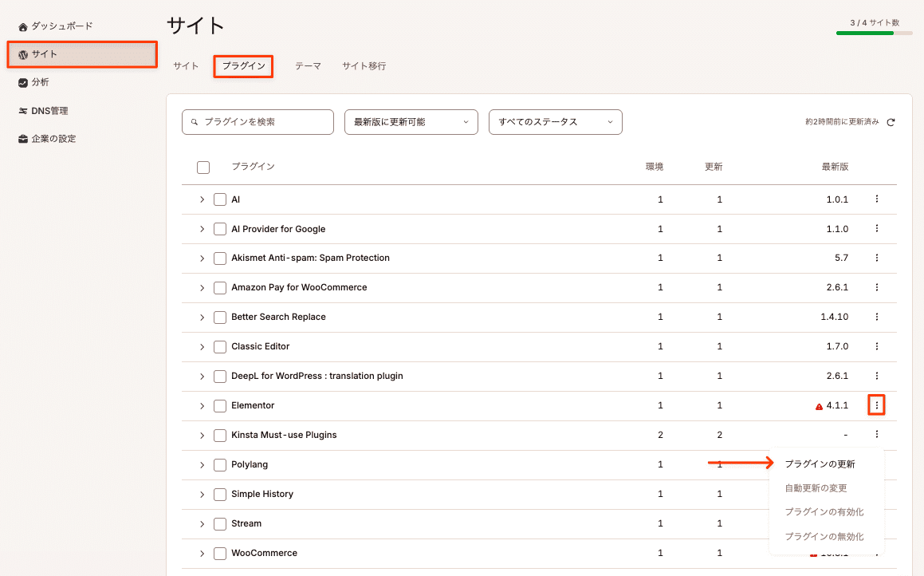Open kebab menu for Amazon Pay for WooCommerce
Screen dimensions: 924x576
pyautogui.click(x=877, y=287)
